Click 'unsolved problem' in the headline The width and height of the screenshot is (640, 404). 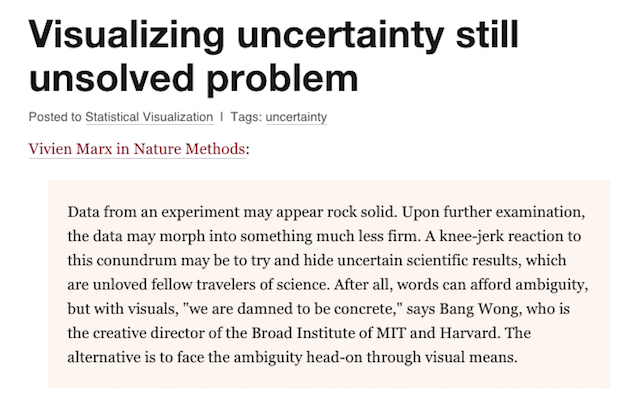point(193,78)
